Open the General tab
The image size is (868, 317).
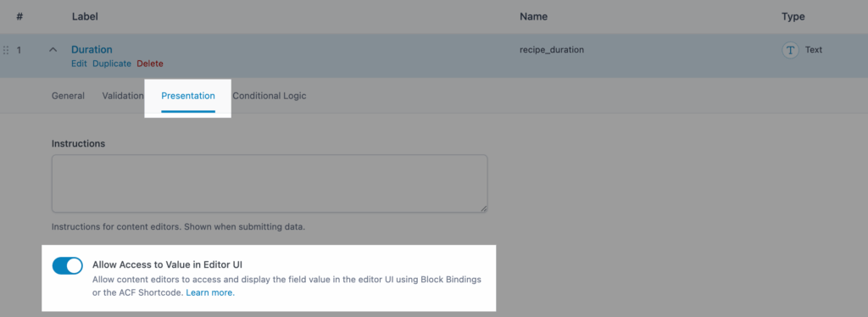tap(68, 96)
